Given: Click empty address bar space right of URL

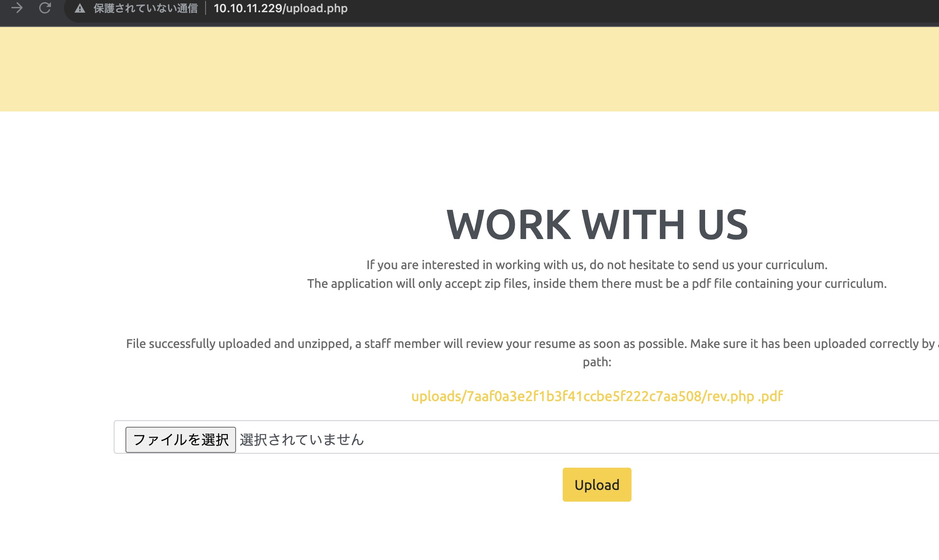Looking at the screenshot, I should tap(610, 8).
